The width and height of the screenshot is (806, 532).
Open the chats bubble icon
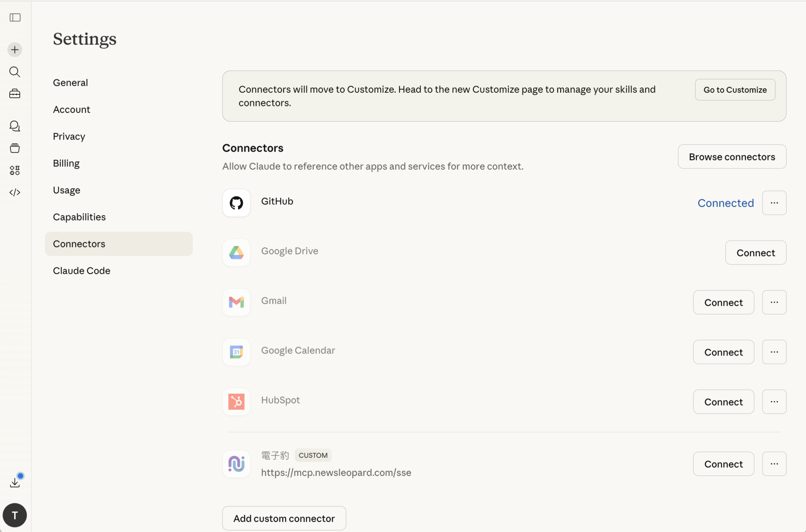[x=15, y=126]
